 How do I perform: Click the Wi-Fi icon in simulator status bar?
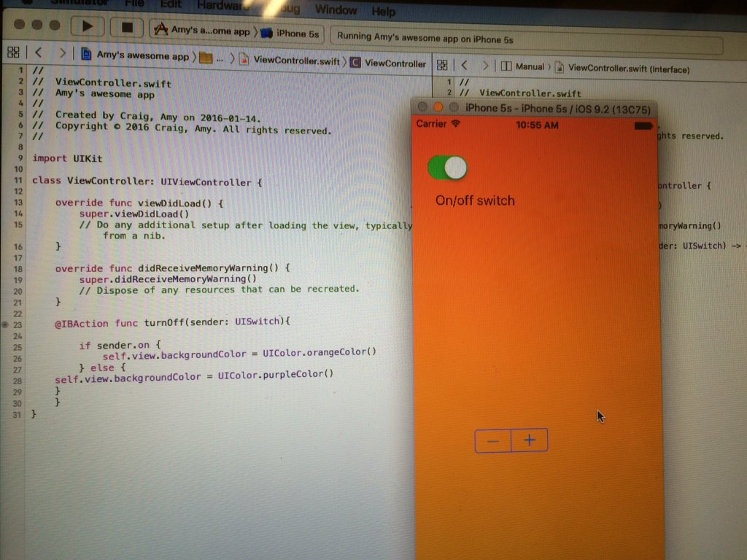[x=457, y=124]
